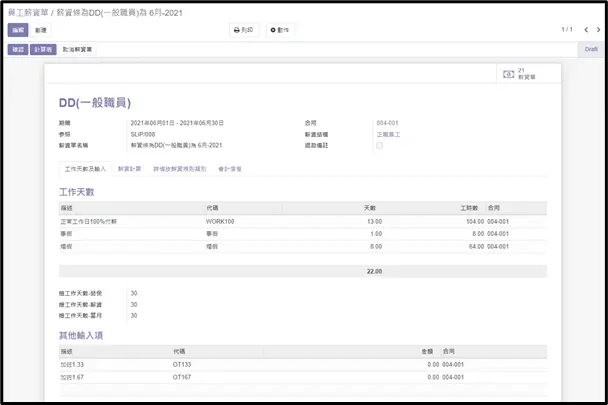This screenshot has height=405, width=608.
Task: Click the DD(一般職員) employee name heading
Action: [95, 103]
